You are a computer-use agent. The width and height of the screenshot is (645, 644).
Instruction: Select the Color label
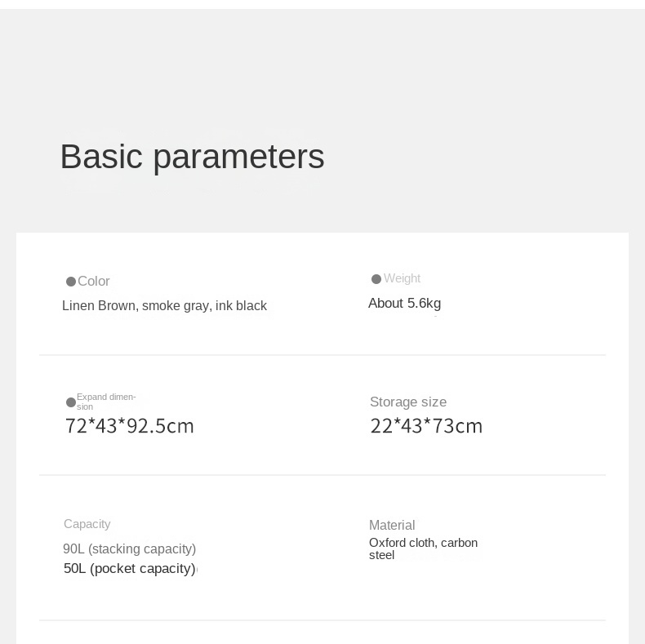click(94, 281)
